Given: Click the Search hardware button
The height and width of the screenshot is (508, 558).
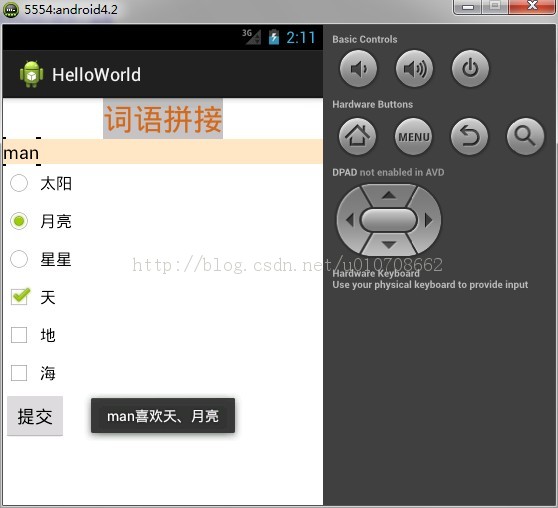Looking at the screenshot, I should [x=525, y=136].
